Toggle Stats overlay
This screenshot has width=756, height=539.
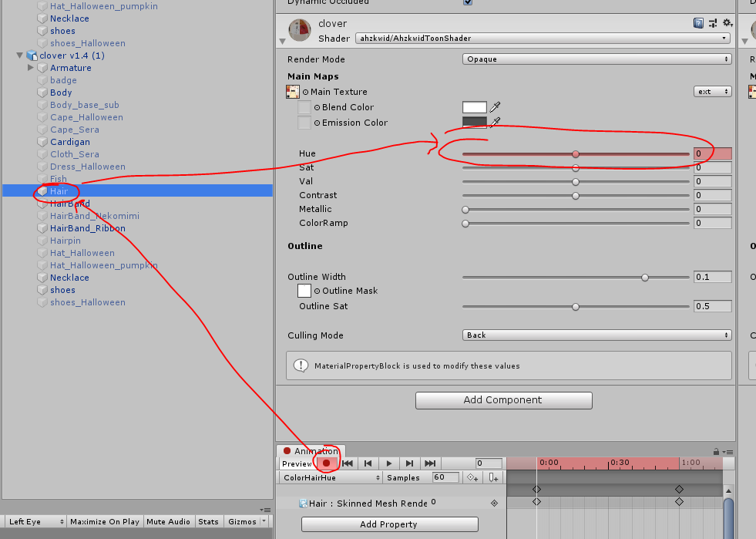tap(208, 521)
